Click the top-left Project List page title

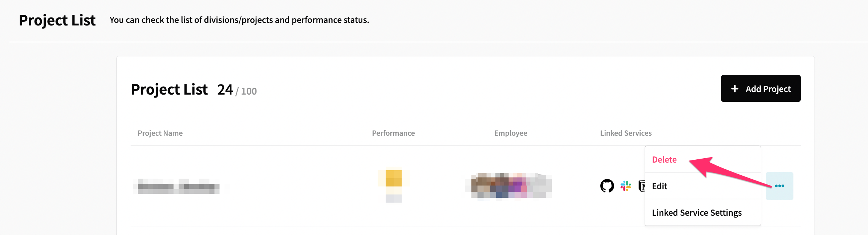(57, 20)
